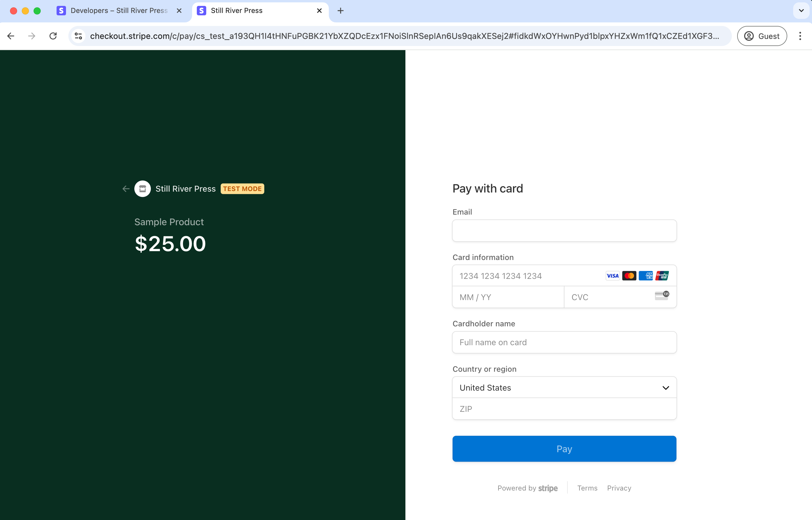
Task: Toggle the card number input field
Action: click(x=565, y=275)
